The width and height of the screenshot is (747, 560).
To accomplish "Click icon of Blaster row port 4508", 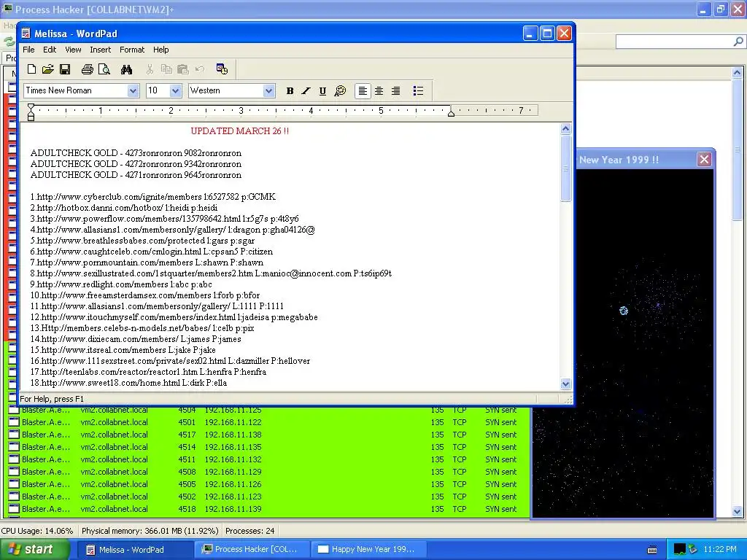I will pos(14,472).
